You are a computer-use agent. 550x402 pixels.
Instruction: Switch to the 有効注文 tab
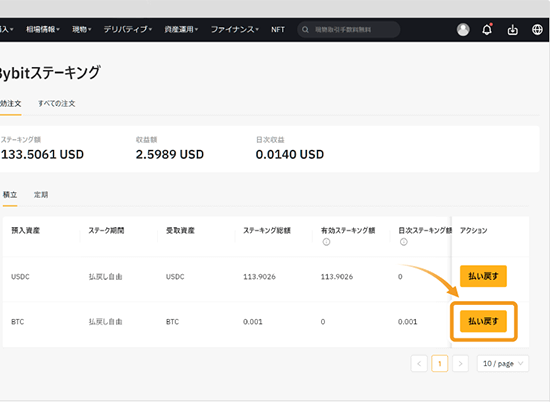tap(10, 103)
